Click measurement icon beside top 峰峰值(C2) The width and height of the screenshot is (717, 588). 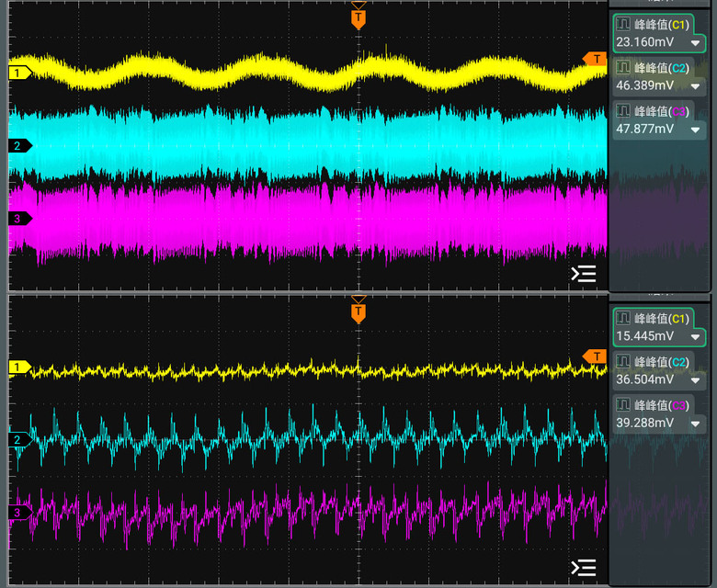pyautogui.click(x=623, y=68)
